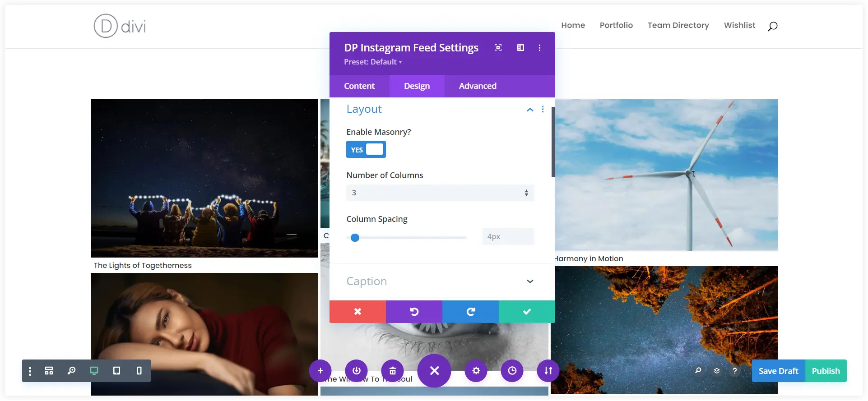Toggle Enable Masonry switch
This screenshot has height=401, width=868.
(366, 150)
